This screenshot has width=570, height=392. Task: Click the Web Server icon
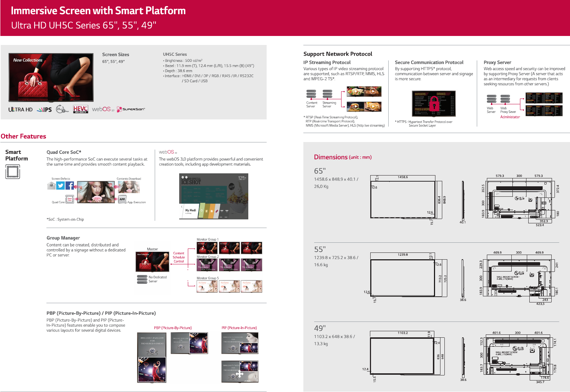pos(492,99)
